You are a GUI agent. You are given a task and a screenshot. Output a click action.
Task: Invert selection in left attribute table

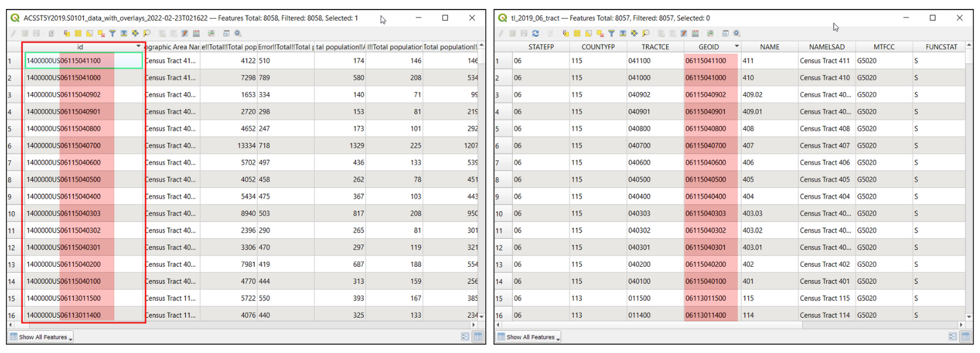(x=90, y=34)
